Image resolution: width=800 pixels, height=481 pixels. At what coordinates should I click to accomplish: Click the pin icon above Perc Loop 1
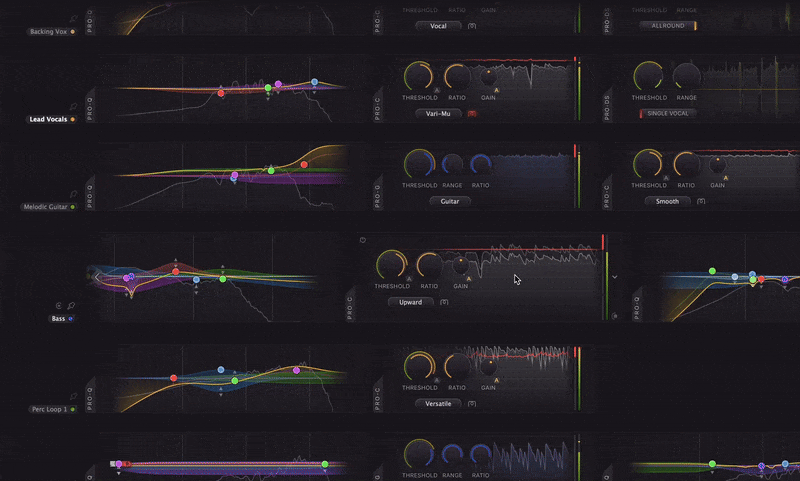(x=74, y=396)
